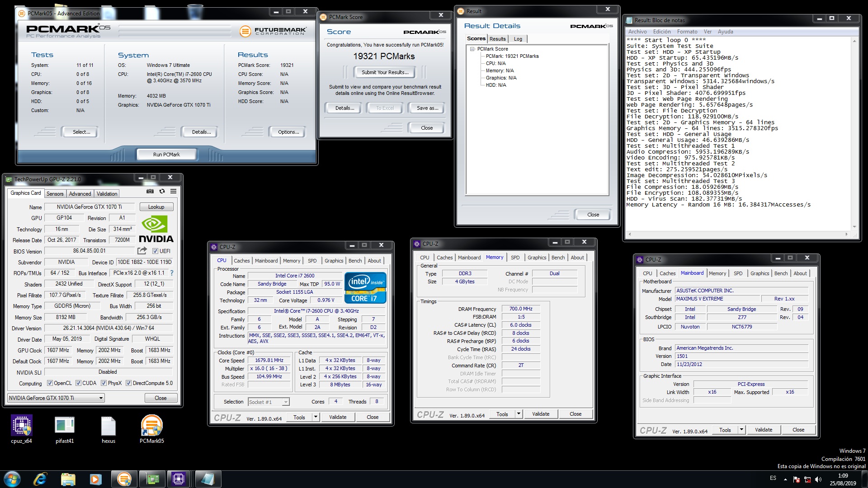Screen dimensions: 868x488
Task: Open Tools dropdown arrow in CPU-Z Memory window
Action: pyautogui.click(x=519, y=414)
